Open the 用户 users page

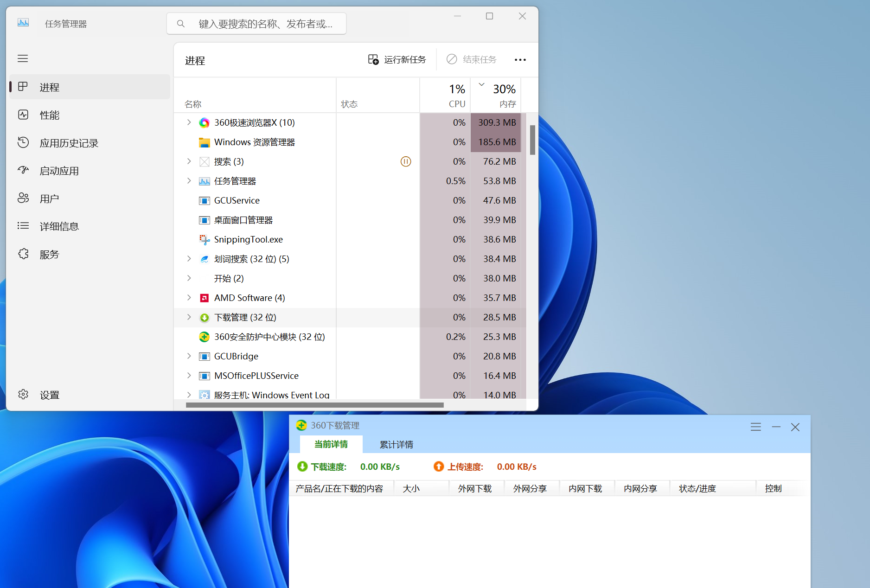click(x=49, y=198)
